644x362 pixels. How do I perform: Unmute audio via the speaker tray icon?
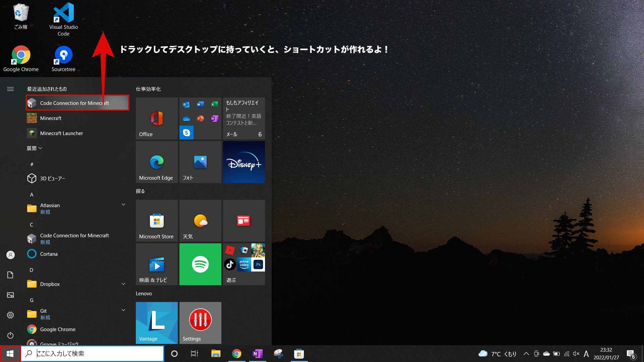tap(576, 354)
